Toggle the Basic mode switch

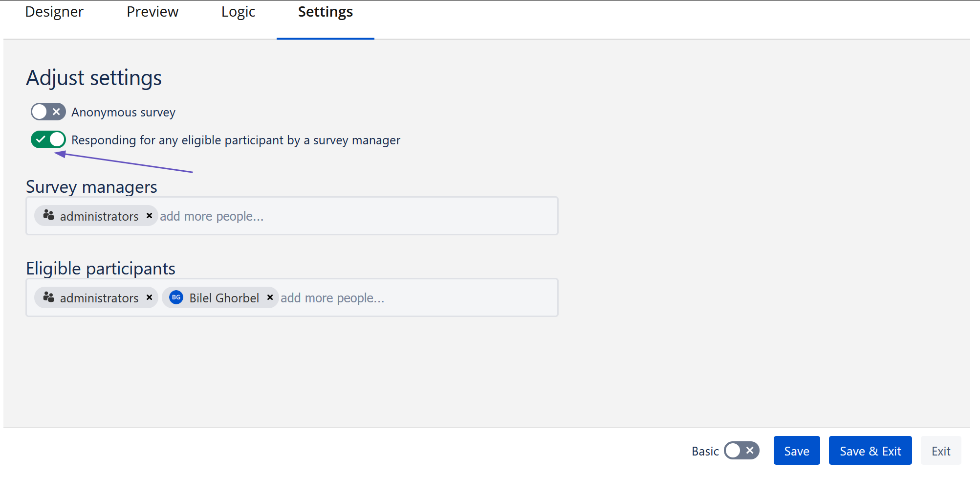point(741,451)
